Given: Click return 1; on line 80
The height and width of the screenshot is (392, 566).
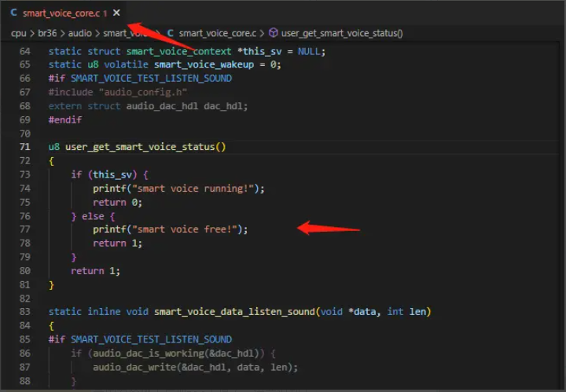Looking at the screenshot, I should (95, 271).
